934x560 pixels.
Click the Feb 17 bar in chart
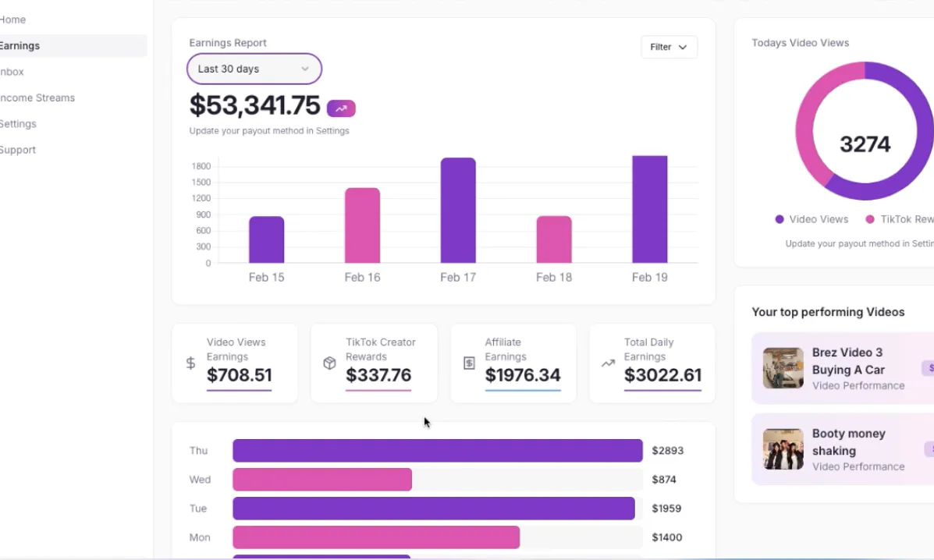[458, 211]
